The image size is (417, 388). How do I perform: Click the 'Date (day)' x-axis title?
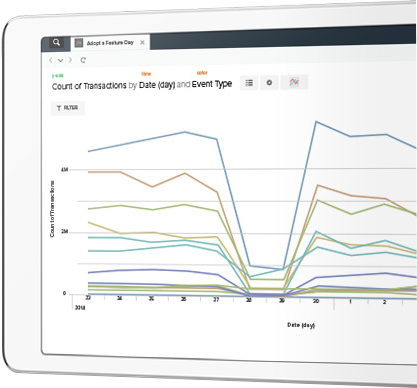coord(301,325)
